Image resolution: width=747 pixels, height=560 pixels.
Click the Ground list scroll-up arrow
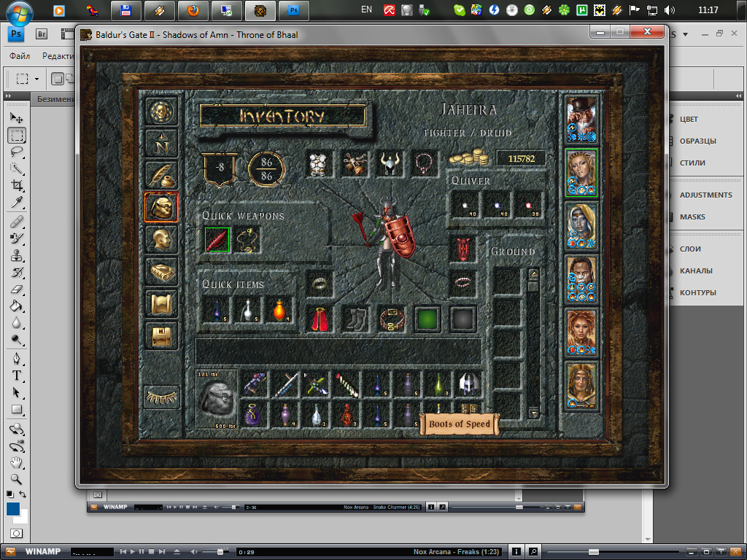pos(533,274)
